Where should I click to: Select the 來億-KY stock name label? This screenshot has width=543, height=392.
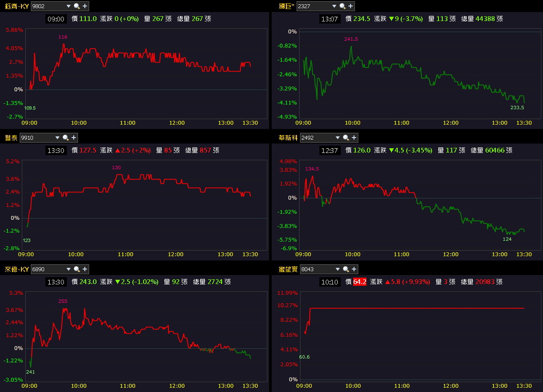coord(17,269)
